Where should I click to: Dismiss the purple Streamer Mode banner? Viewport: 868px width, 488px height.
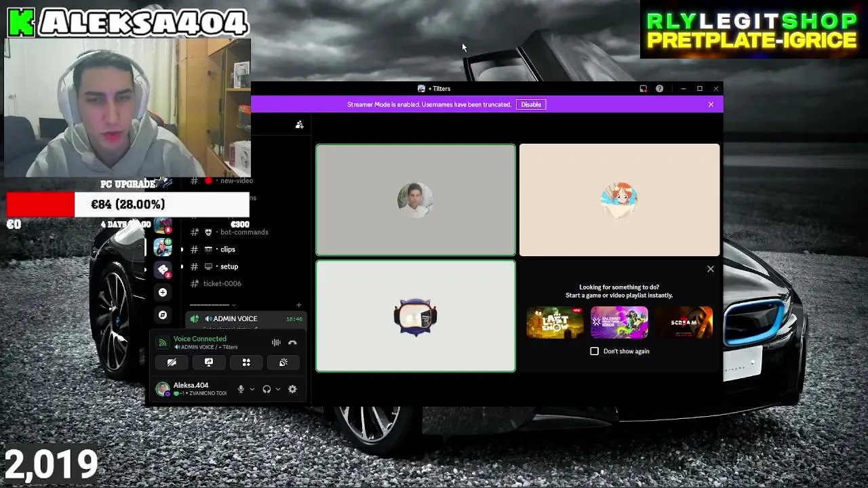[711, 104]
